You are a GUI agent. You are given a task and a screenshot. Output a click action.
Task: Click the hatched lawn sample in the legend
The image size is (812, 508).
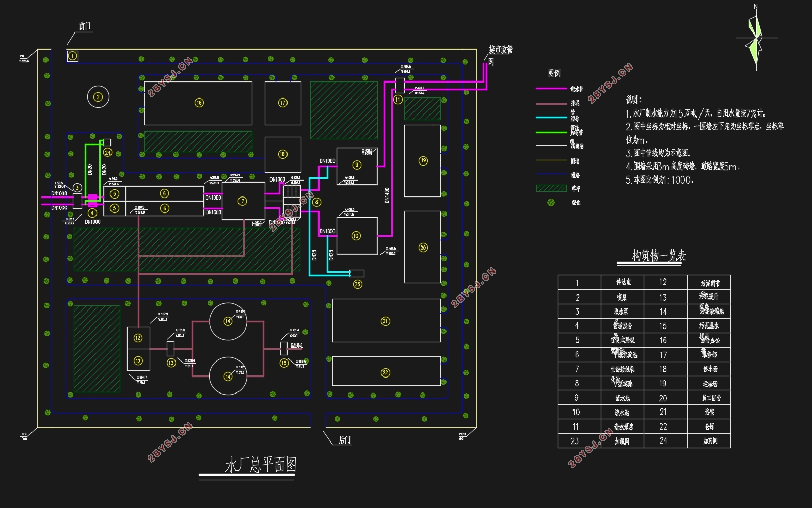551,188
